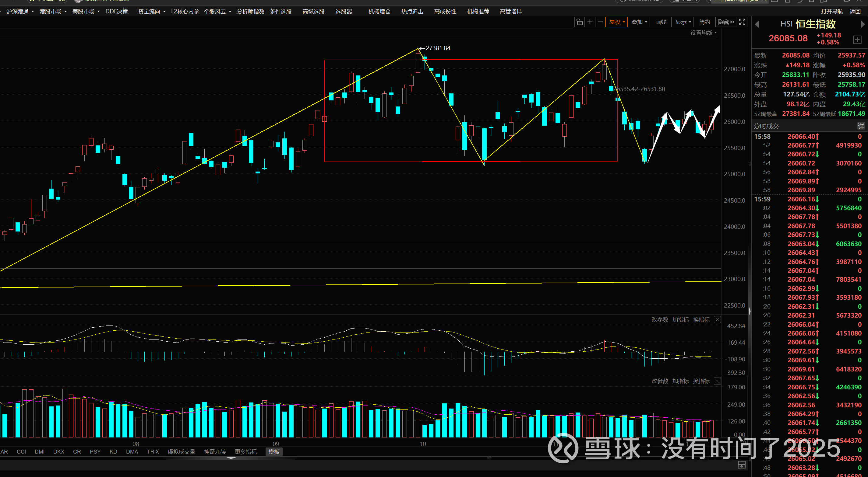
Task: Close the MACD indicator panel
Action: [717, 319]
